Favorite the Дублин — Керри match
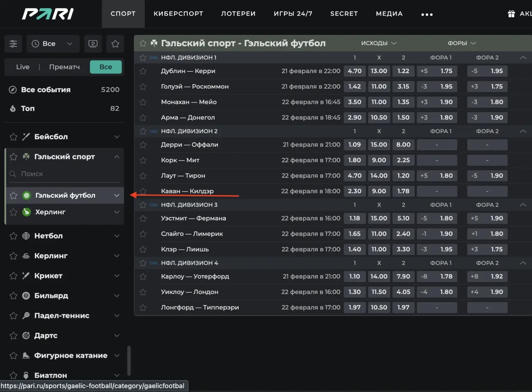Image resolution: width=532 pixels, height=392 pixels. pos(143,71)
